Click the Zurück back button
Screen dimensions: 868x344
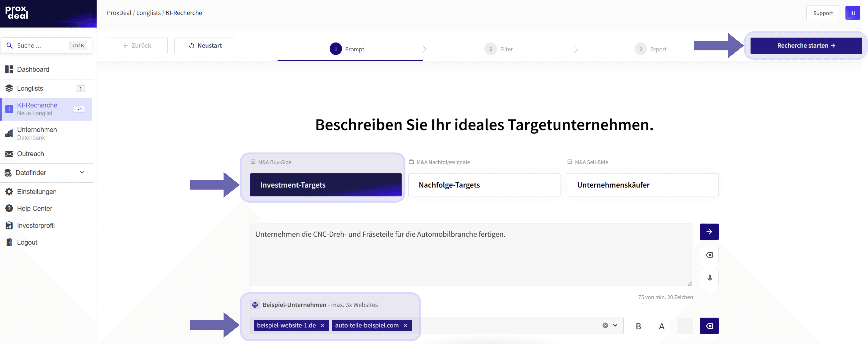tap(137, 45)
